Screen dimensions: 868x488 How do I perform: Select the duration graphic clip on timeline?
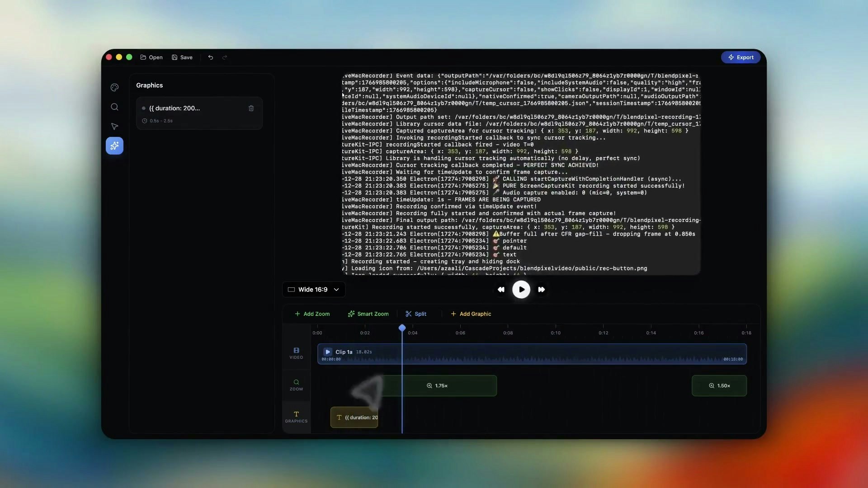354,418
